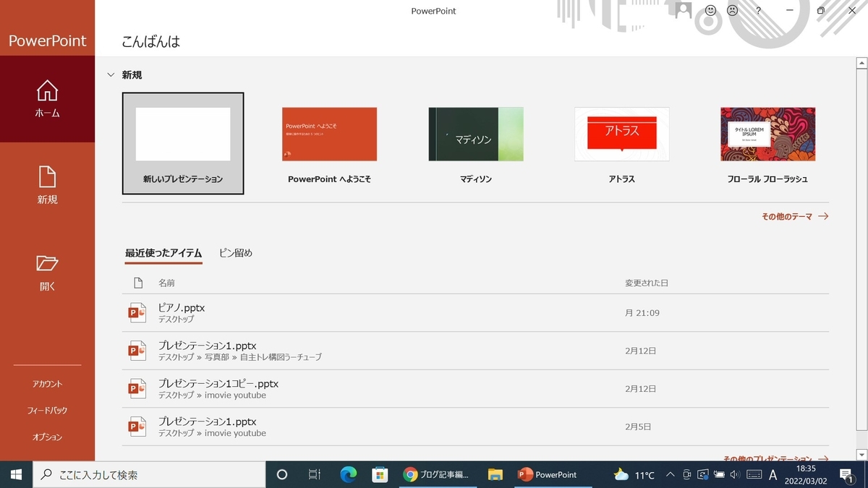The height and width of the screenshot is (488, 868).
Task: Open clock showing 18:35 2022/03/02
Action: (806, 475)
